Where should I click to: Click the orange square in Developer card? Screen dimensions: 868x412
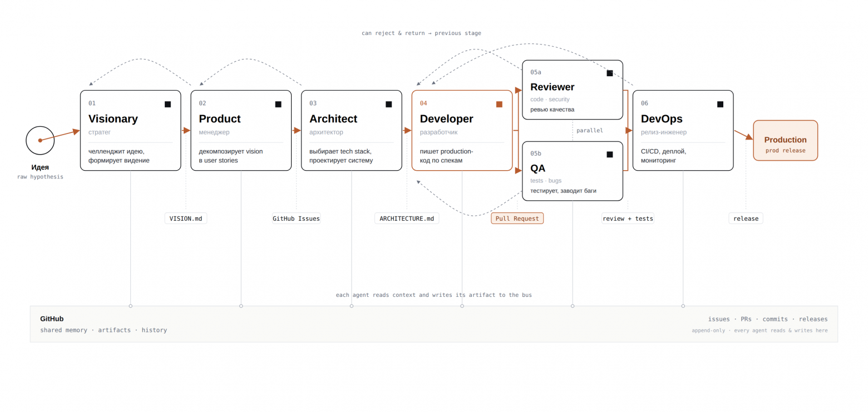(499, 104)
